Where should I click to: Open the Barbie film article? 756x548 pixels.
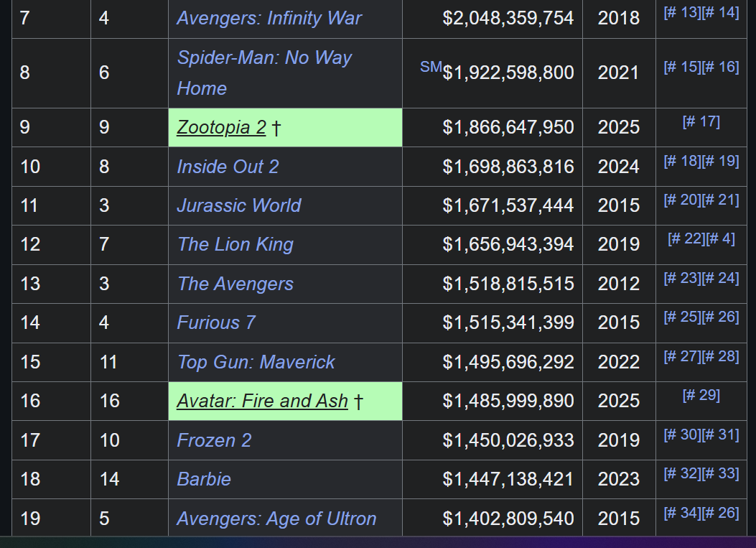(204, 480)
